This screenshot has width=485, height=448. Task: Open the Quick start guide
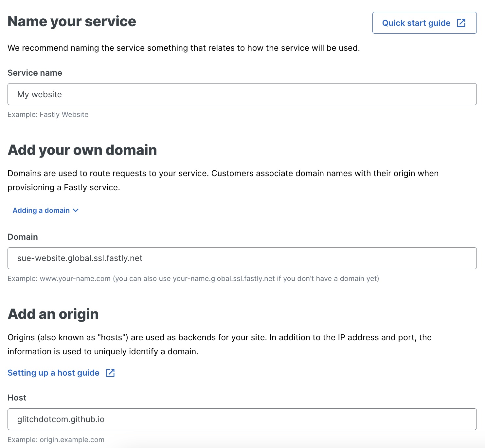416,23
